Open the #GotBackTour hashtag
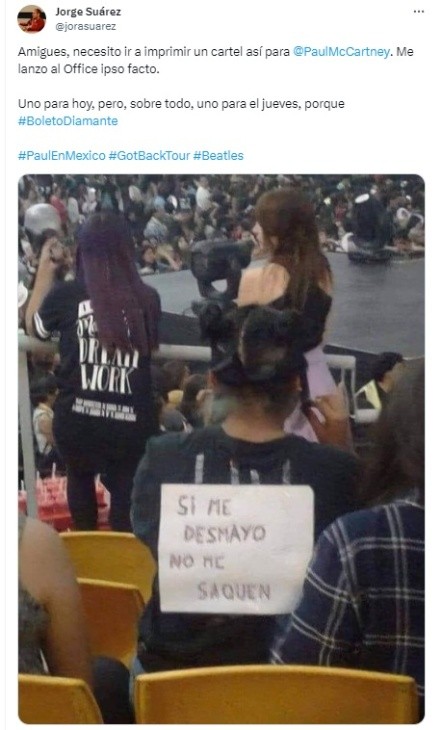This screenshot has height=730, width=442. [150, 155]
